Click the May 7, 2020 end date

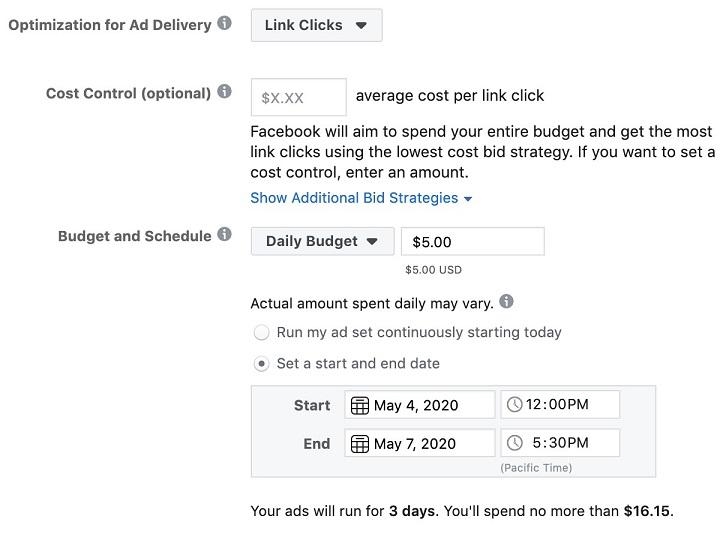(x=415, y=443)
